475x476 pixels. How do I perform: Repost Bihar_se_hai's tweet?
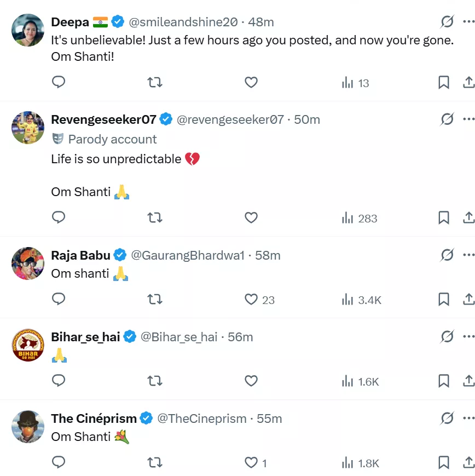click(x=155, y=381)
